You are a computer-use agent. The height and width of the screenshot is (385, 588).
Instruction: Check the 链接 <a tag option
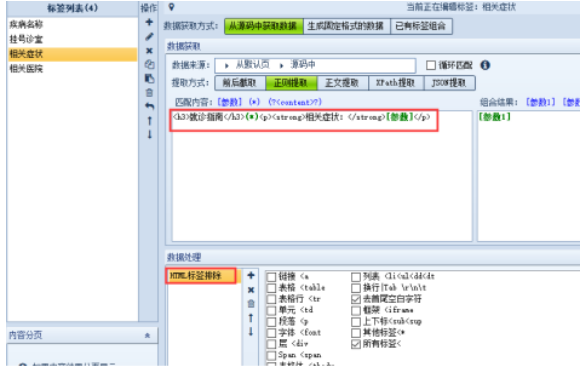click(x=271, y=277)
